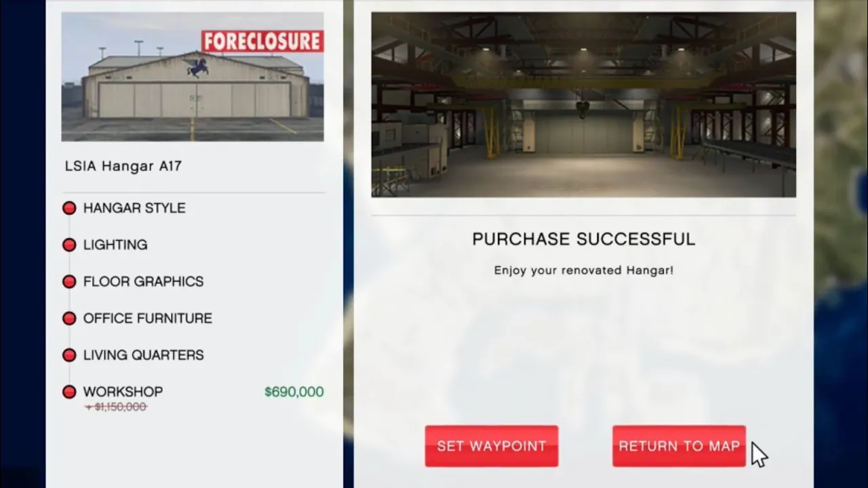Click the $690,000 total price

pyautogui.click(x=294, y=392)
